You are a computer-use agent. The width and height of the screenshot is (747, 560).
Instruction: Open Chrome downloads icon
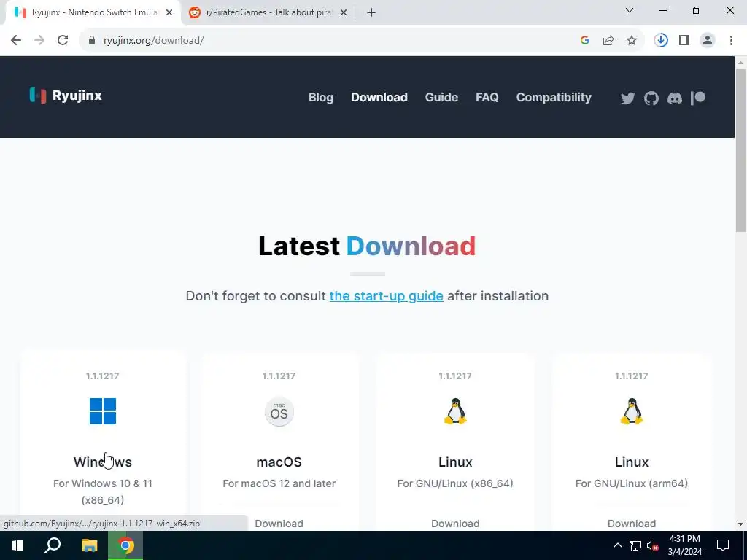[x=661, y=41]
